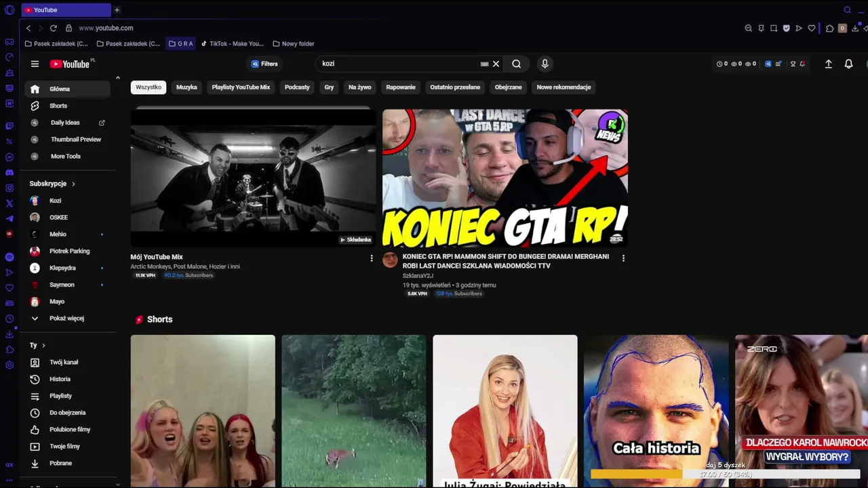Open YouTube notifications bell

click(848, 64)
